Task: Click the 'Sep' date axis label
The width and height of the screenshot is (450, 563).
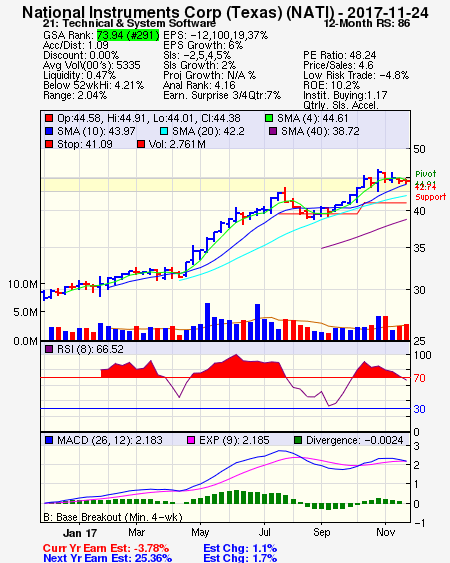Action: click(321, 532)
